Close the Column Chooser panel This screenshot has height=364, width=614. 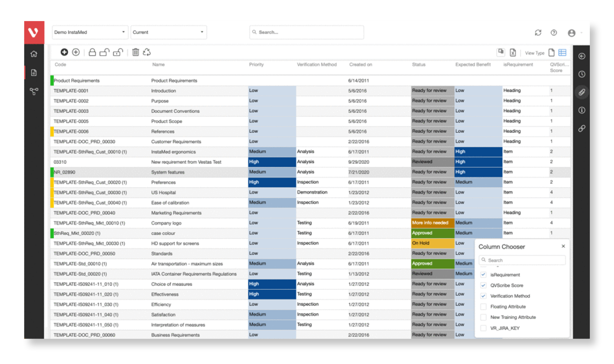point(563,246)
